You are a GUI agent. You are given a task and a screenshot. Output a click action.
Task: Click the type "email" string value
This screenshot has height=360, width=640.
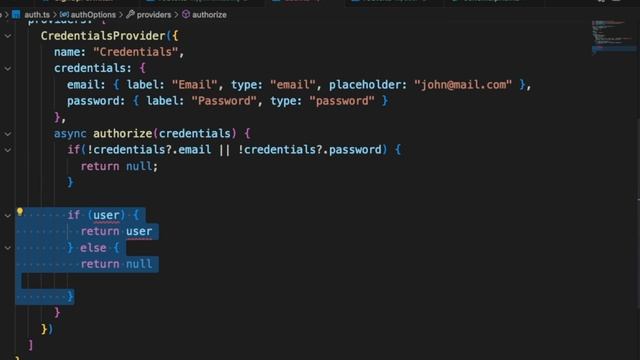click(x=293, y=85)
